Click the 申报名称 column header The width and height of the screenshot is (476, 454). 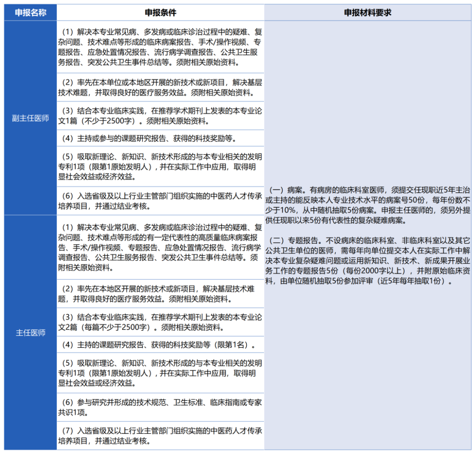(x=30, y=12)
